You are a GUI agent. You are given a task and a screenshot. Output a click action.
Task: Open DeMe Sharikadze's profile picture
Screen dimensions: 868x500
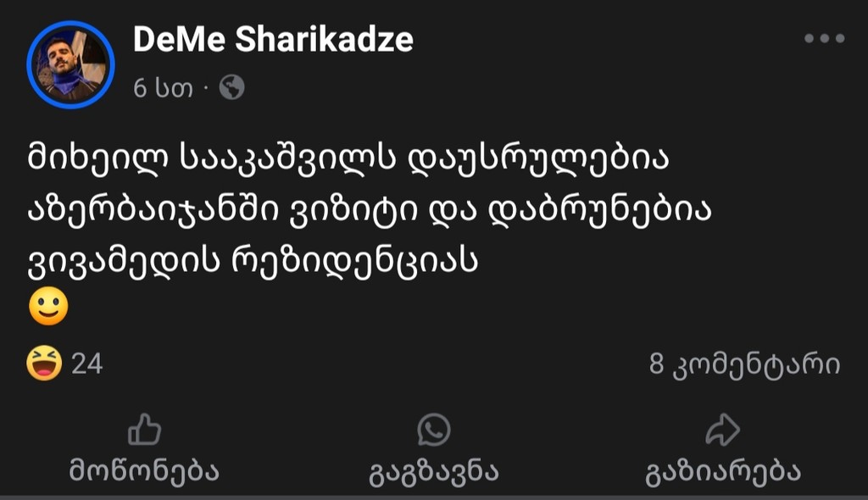70,62
